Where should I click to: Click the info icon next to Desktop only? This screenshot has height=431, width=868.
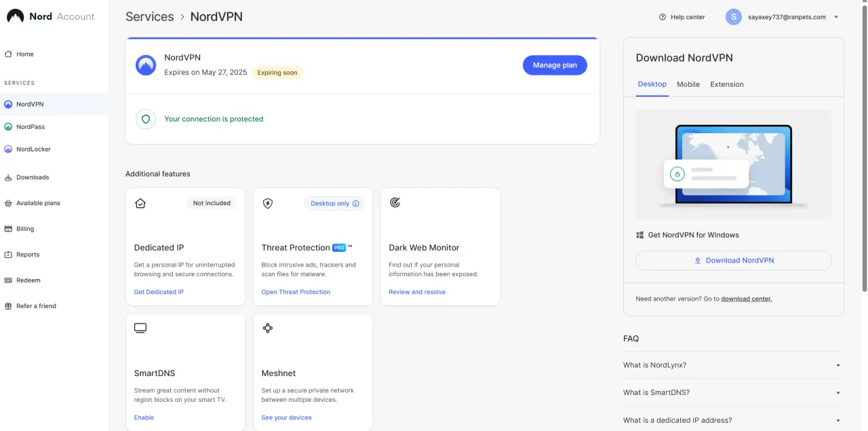(356, 204)
